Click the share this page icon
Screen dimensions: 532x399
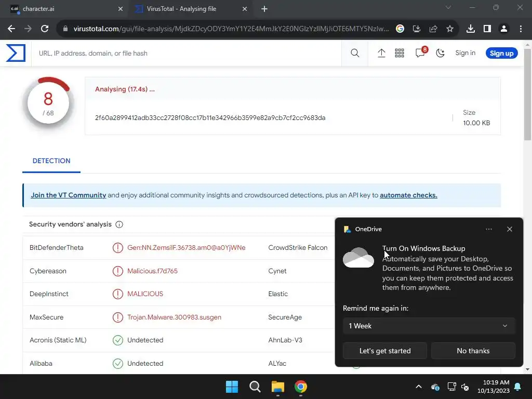433,29
